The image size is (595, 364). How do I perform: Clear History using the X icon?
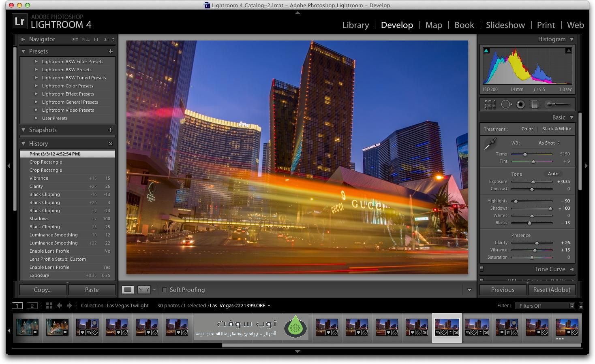[111, 144]
